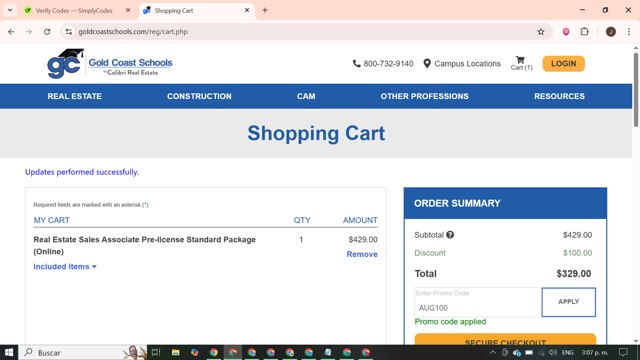Screen dimensions: 640x360
Task: Remove the Pre-license package from cart
Action: pos(362,254)
